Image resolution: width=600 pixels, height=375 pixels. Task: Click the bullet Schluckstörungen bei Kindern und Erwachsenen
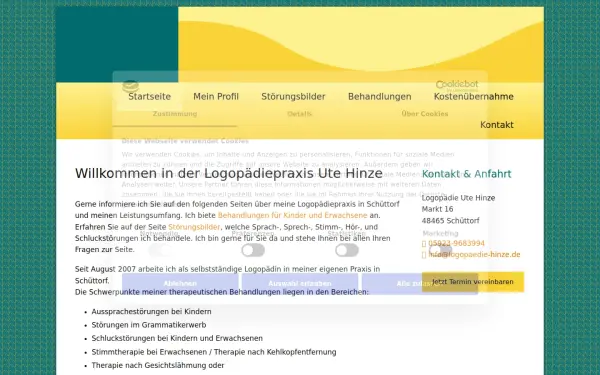pyautogui.click(x=177, y=338)
